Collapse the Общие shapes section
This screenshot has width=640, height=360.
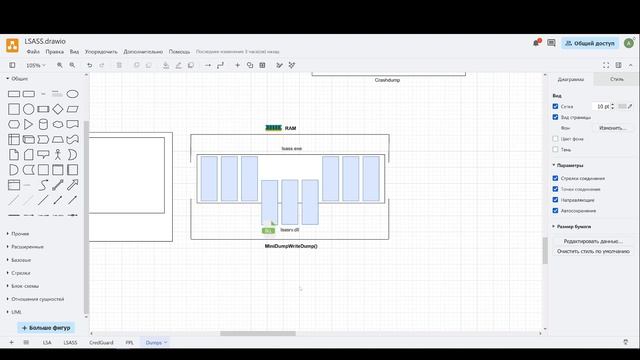tap(17, 78)
